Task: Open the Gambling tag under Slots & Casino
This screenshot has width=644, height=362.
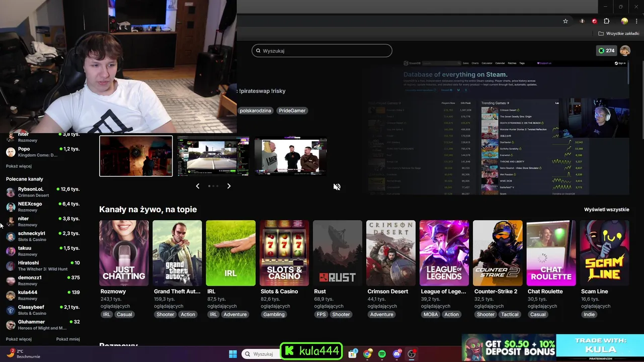Action: pyautogui.click(x=274, y=314)
